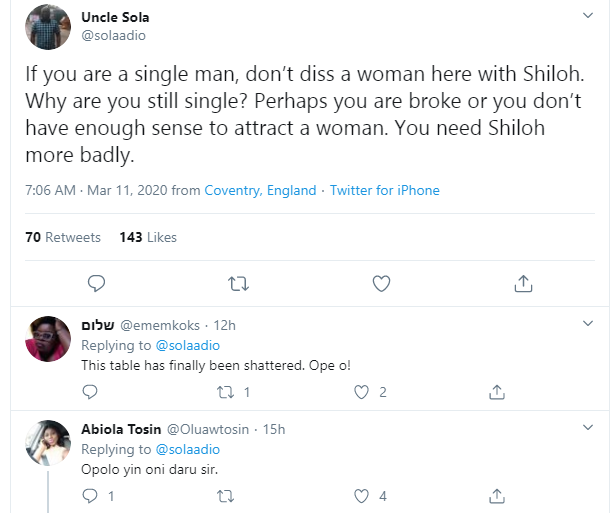Screen dimensions: 613x513
Task: Expand options menu on @ememkoks reply
Action: 588,324
